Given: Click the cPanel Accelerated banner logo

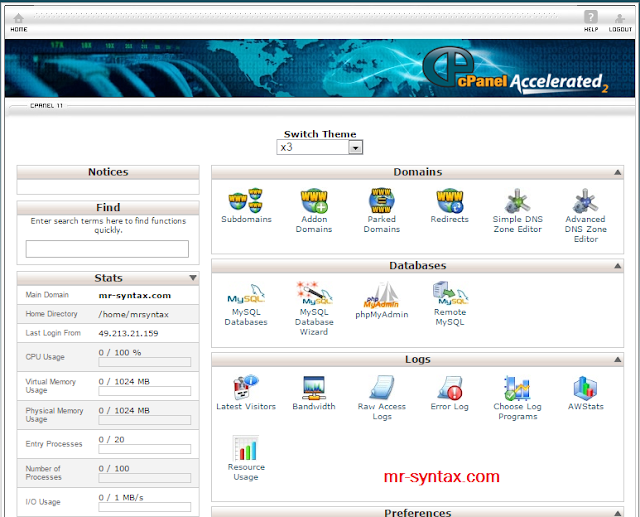Looking at the screenshot, I should pos(515,70).
